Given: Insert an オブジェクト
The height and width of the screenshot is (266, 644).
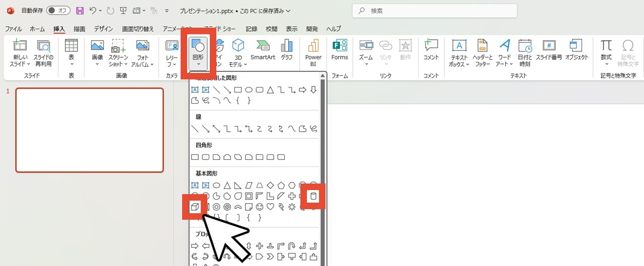Looking at the screenshot, I should coord(577,50).
